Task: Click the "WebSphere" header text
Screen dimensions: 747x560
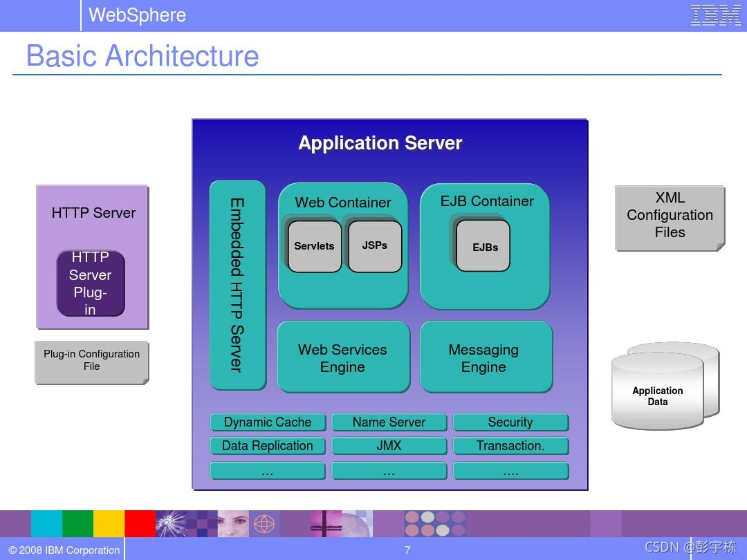Action: [137, 15]
